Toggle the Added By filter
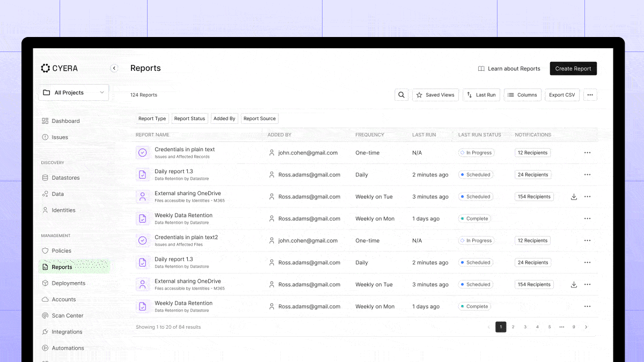 224,118
